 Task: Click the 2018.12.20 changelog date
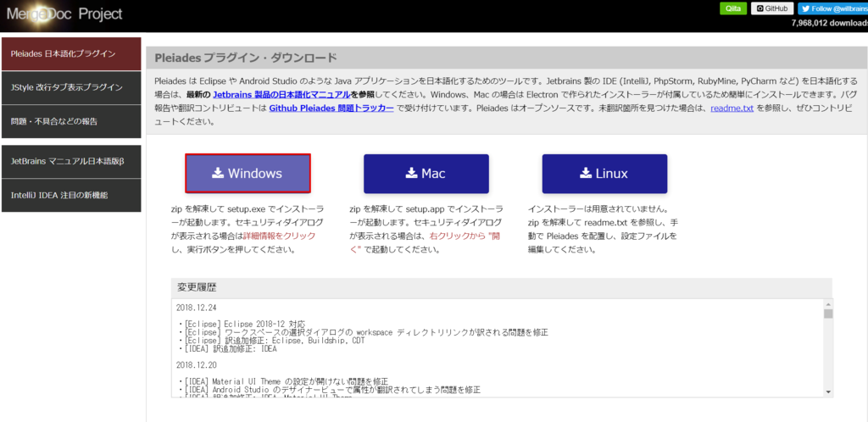pos(197,365)
